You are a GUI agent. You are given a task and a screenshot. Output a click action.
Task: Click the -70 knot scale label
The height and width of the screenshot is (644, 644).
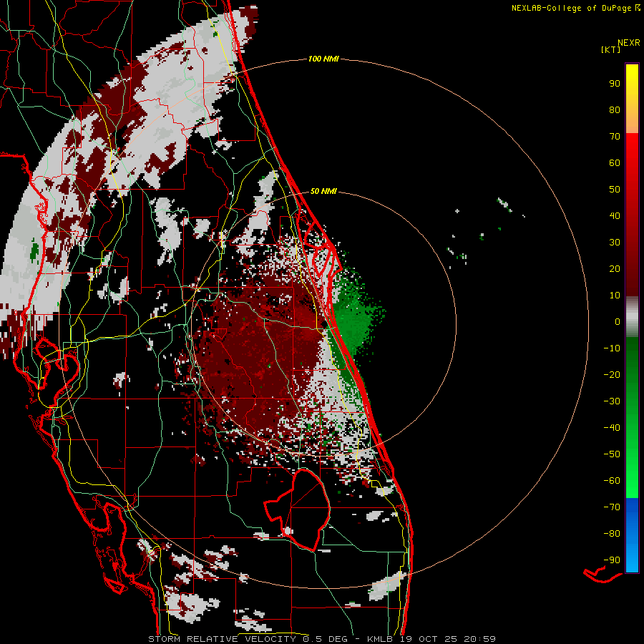click(612, 507)
